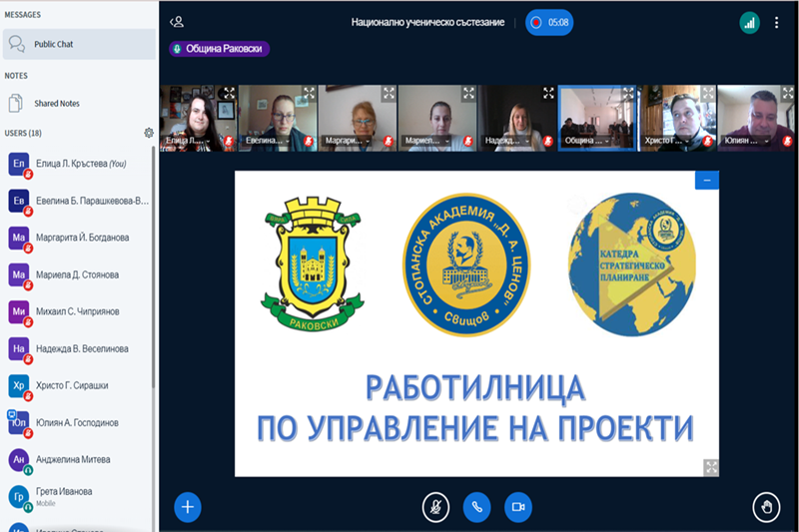The width and height of the screenshot is (799, 532).
Task: Open Маргари... webcam name dropdown
Action: (348, 141)
